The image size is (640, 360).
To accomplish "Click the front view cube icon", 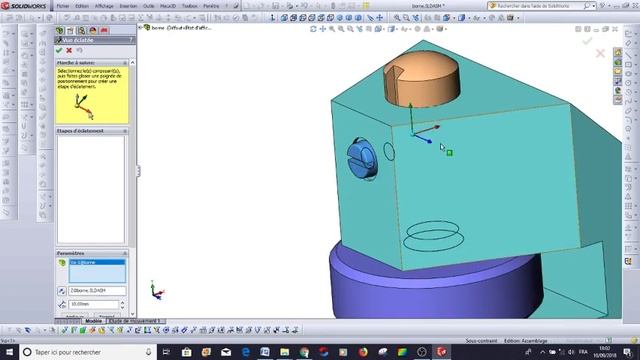I will [x=284, y=18].
